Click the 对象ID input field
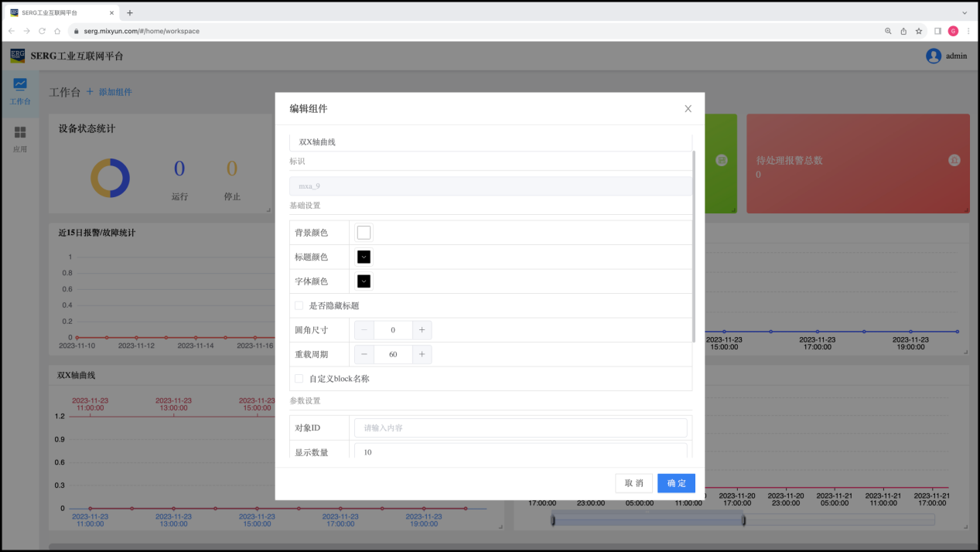 click(521, 428)
